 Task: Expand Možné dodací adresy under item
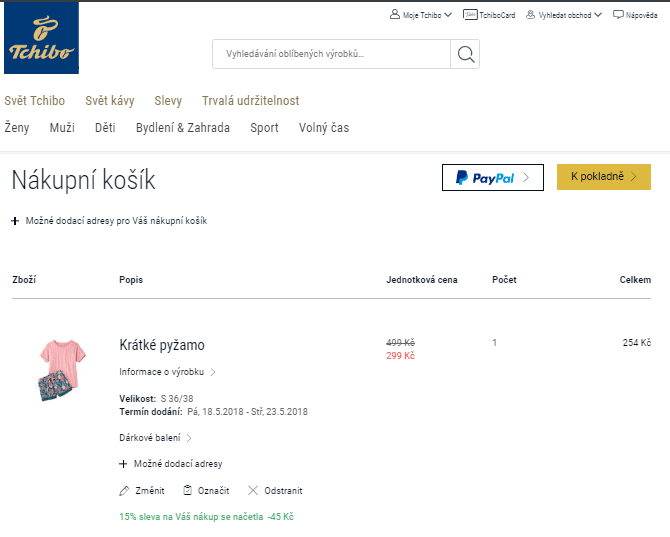(170, 464)
